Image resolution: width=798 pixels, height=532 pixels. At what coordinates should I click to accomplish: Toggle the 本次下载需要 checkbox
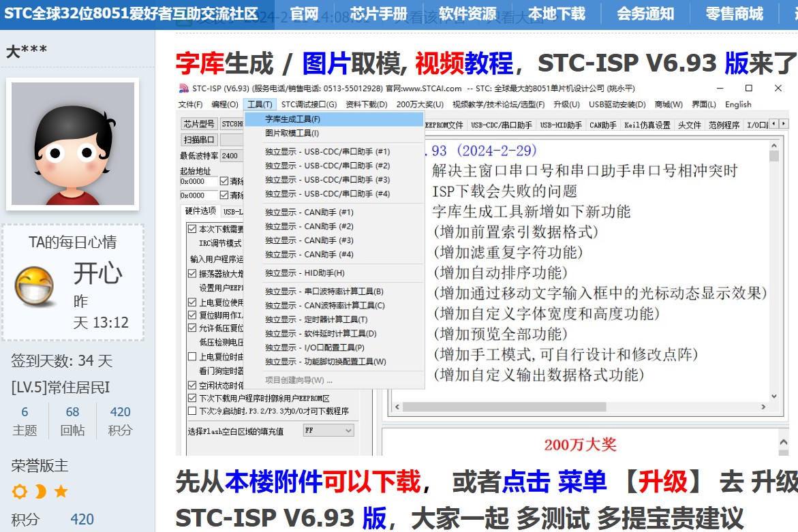coord(192,229)
